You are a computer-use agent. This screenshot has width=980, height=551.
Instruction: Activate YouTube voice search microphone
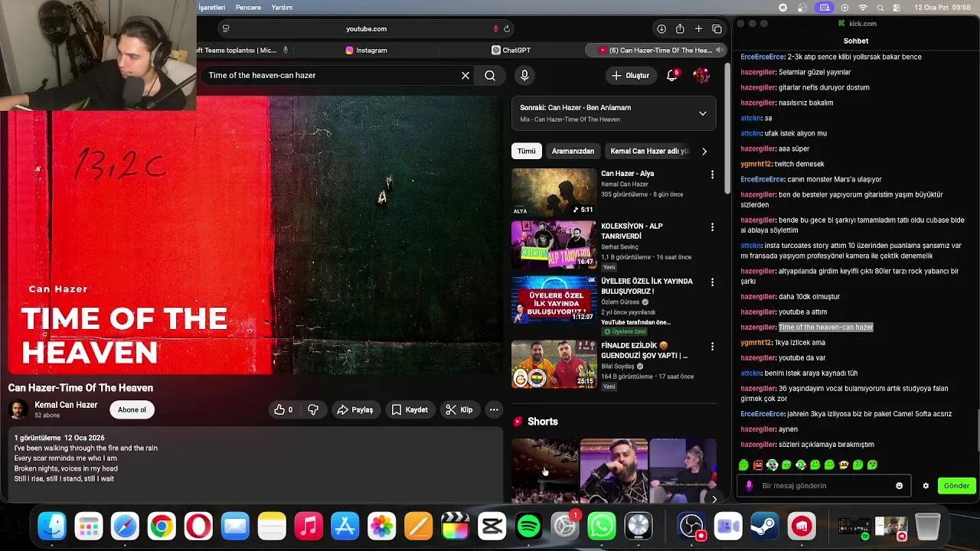(x=524, y=75)
